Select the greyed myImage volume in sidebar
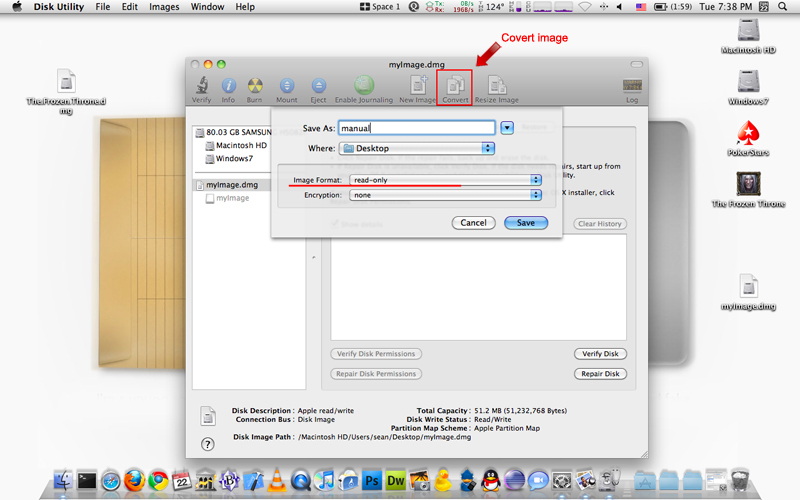This screenshot has width=800, height=500. pyautogui.click(x=228, y=198)
